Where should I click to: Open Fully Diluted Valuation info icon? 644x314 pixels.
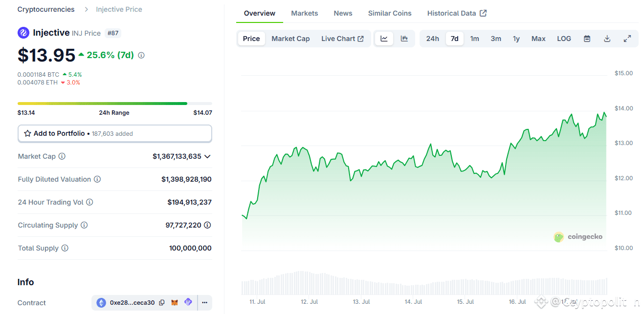97,179
